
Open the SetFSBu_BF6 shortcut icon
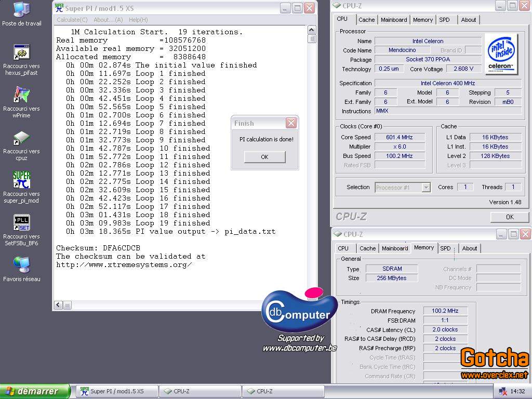pyautogui.click(x=22, y=222)
